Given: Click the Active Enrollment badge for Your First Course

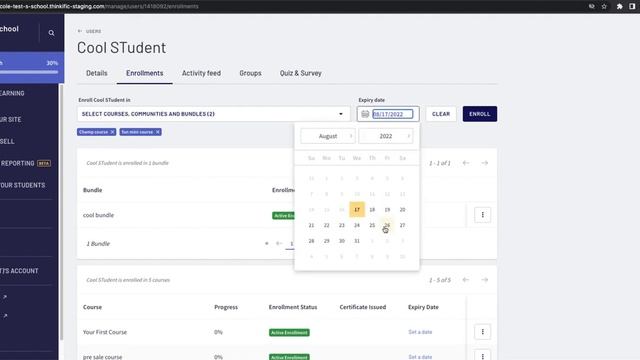Looking at the screenshot, I should 289,332.
